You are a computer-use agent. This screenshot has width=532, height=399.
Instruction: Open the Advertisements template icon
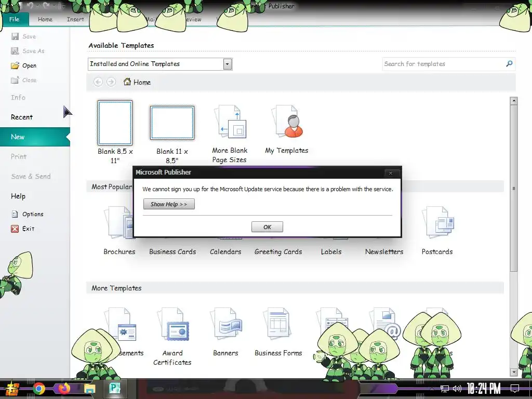coord(121,324)
